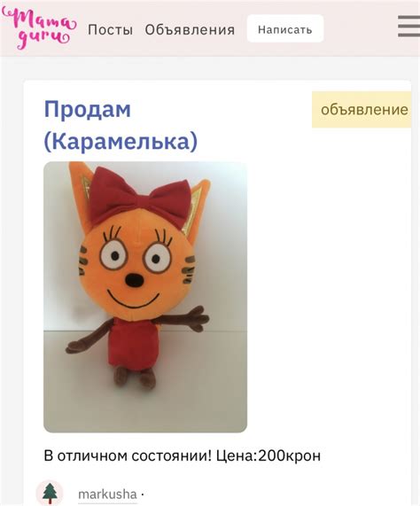Go to the Объявления section
The image size is (420, 506).
(190, 30)
